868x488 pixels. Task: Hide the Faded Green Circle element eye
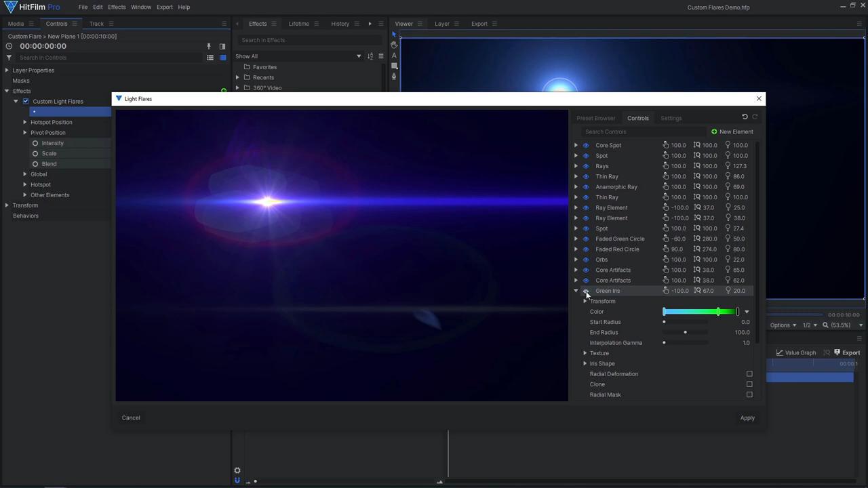pos(586,239)
